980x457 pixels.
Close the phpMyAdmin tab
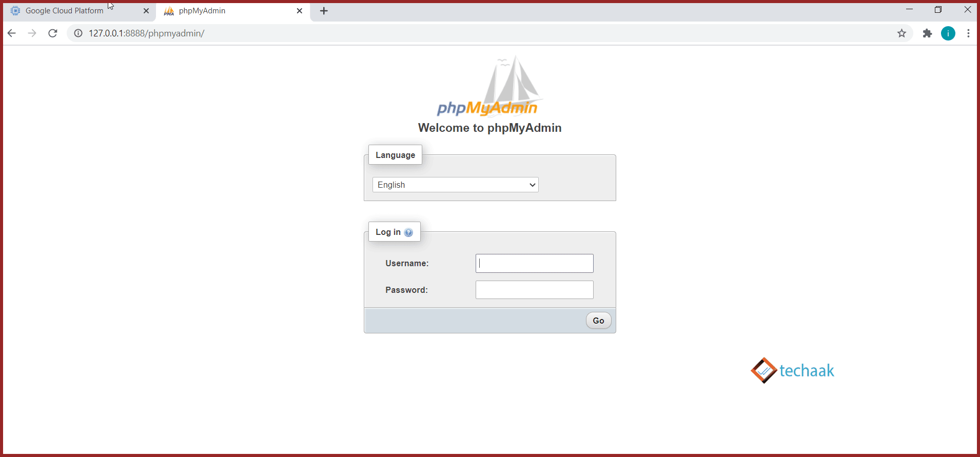coord(300,11)
